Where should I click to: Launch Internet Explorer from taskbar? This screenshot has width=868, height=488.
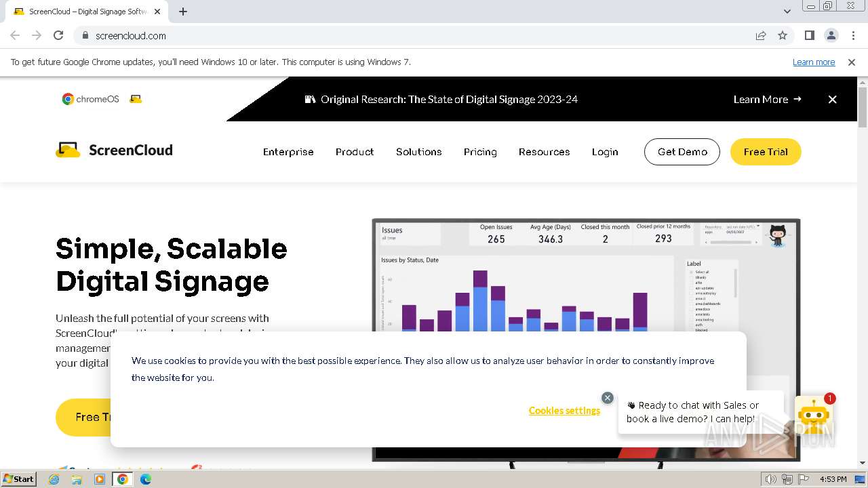[x=54, y=479]
